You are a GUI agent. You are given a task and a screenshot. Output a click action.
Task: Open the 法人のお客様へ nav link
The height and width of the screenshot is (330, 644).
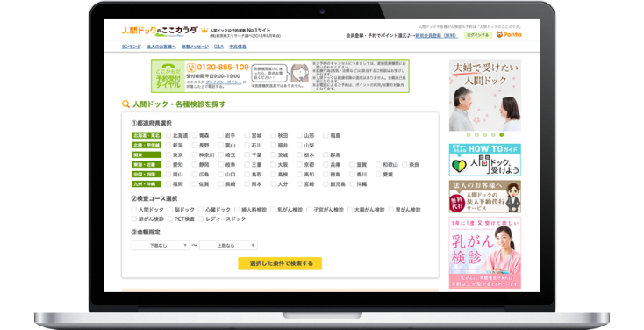tap(161, 47)
